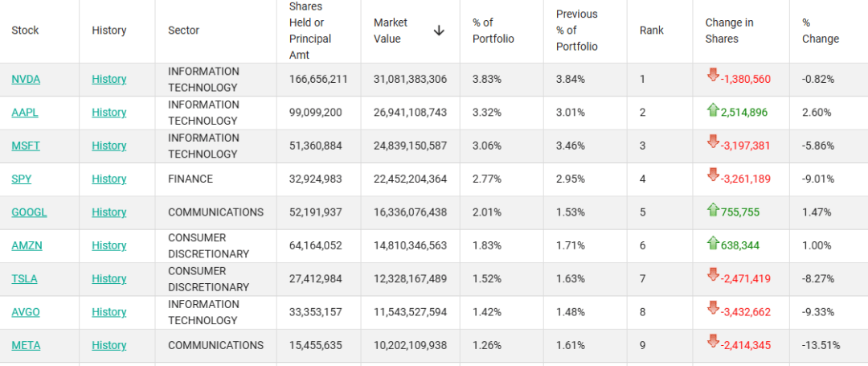
Task: Sort by Change in Shares header
Action: click(729, 31)
